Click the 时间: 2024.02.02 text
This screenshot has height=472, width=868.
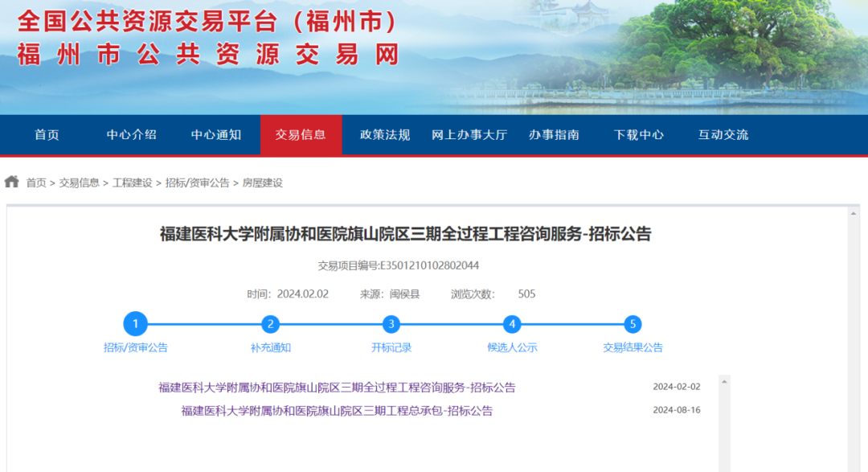pos(288,294)
